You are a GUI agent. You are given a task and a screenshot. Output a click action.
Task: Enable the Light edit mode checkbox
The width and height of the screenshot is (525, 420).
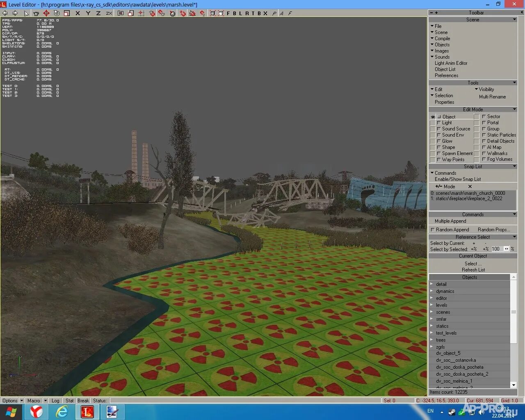click(439, 123)
